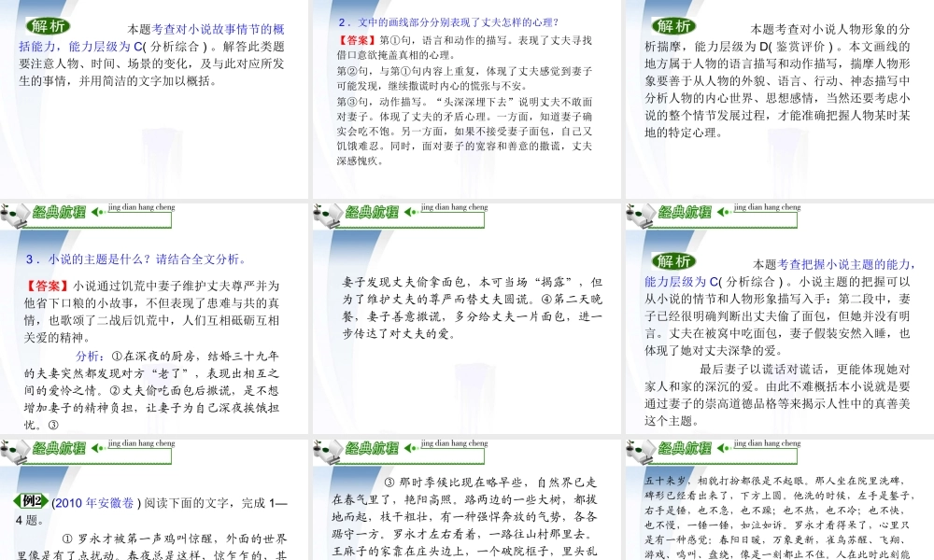Click the book-lamp icon above the 把握小说主题 slide

[x=641, y=216]
